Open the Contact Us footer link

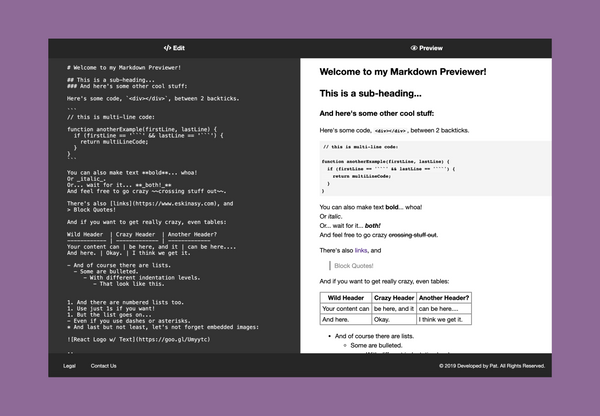tap(103, 366)
